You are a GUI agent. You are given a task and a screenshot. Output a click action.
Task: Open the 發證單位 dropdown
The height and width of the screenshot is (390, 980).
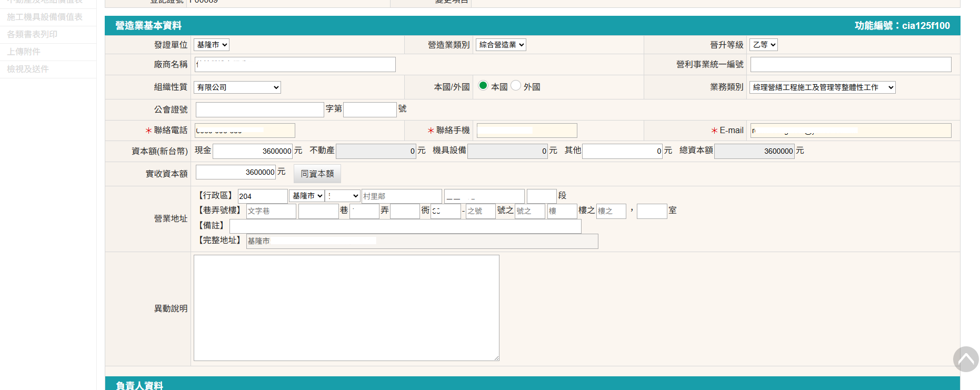pos(212,45)
